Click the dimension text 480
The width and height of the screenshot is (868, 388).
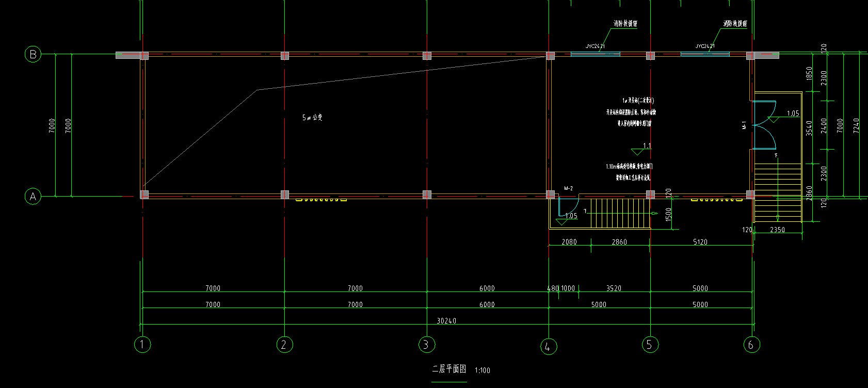[x=553, y=288]
